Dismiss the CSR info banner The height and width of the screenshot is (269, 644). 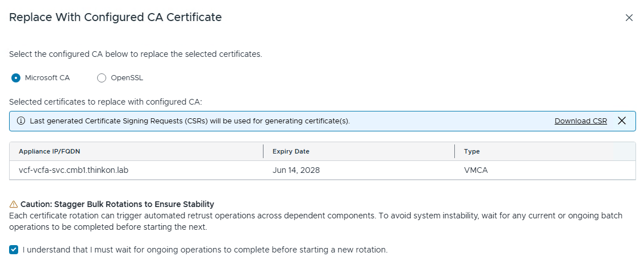pyautogui.click(x=622, y=121)
